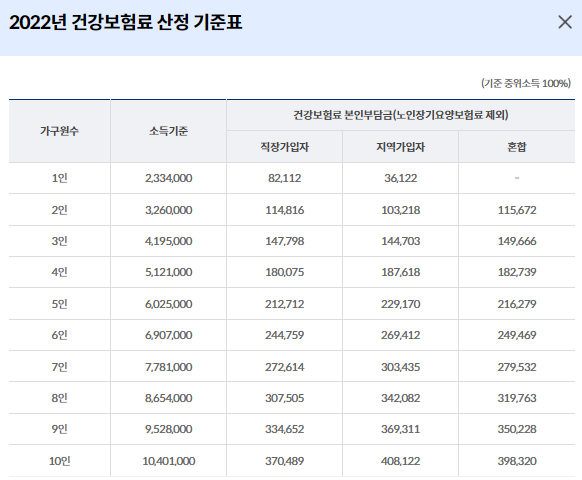Select value 229,170
The height and width of the screenshot is (480, 582).
(400, 304)
